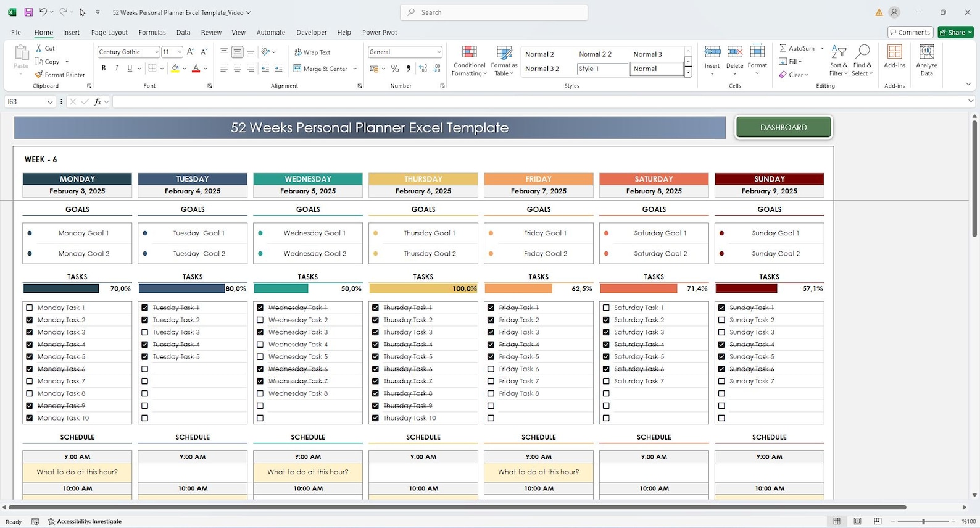
Task: Open Conditional Formatting menu
Action: [x=469, y=61]
